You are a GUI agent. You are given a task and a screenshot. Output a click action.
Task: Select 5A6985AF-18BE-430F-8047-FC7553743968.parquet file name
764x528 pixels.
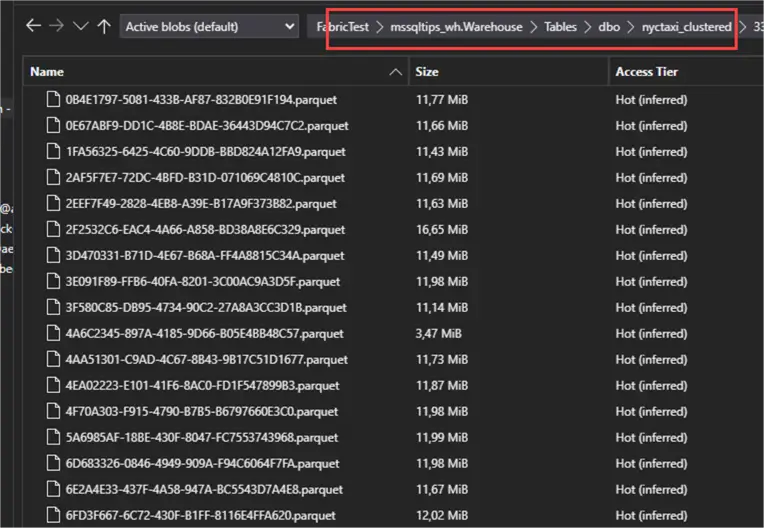(202, 437)
